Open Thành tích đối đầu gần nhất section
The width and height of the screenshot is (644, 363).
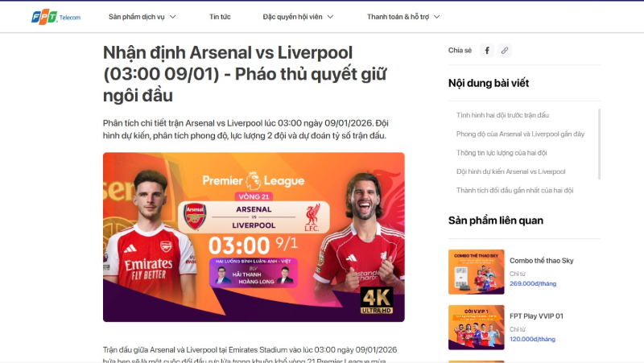(514, 191)
